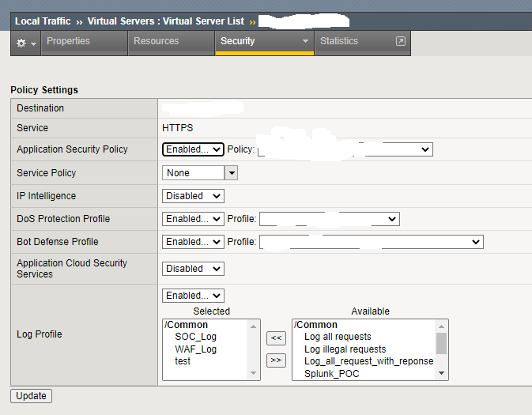Open the Statistics tab
The width and height of the screenshot is (532, 415).
point(339,41)
